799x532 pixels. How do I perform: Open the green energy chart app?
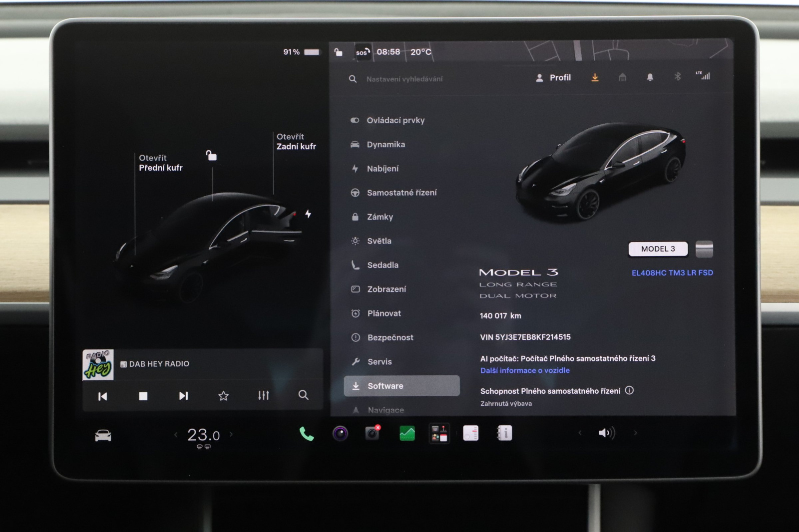click(x=407, y=433)
